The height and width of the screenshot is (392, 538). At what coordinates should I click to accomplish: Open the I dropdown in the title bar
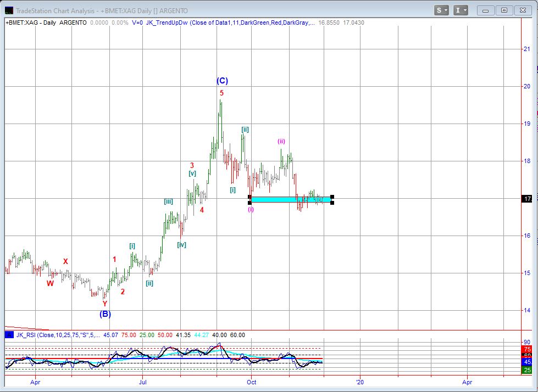pos(461,10)
